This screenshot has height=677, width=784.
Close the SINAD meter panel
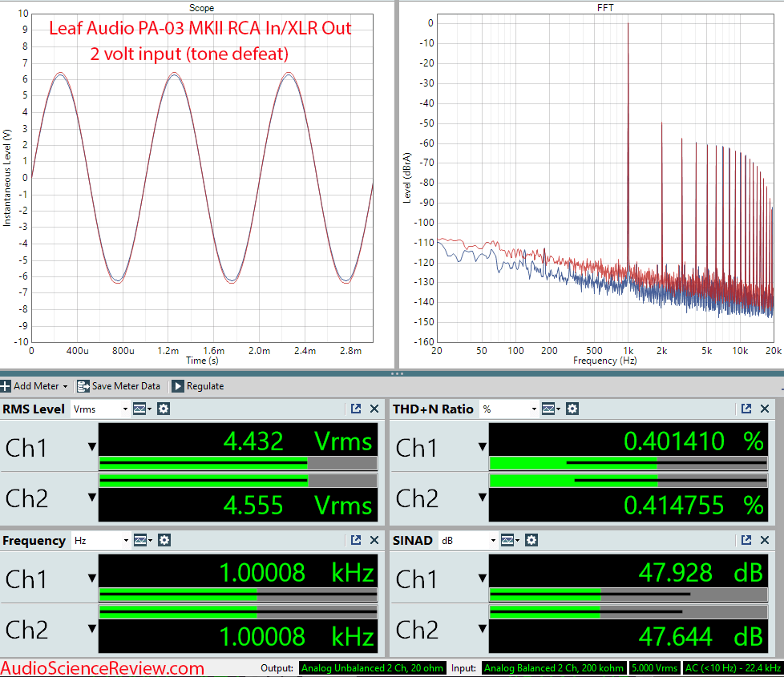coord(765,540)
